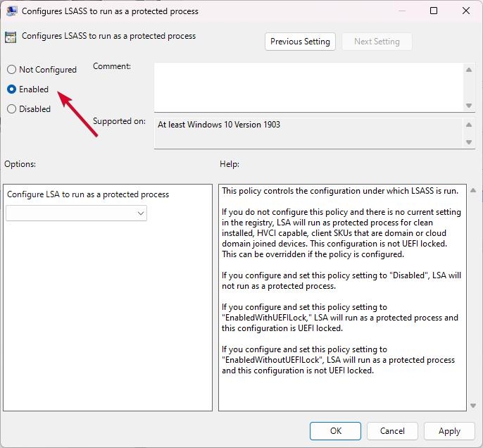The width and height of the screenshot is (483, 448).
Task: Open the Configure LSA protected process dropdown
Action: point(76,213)
